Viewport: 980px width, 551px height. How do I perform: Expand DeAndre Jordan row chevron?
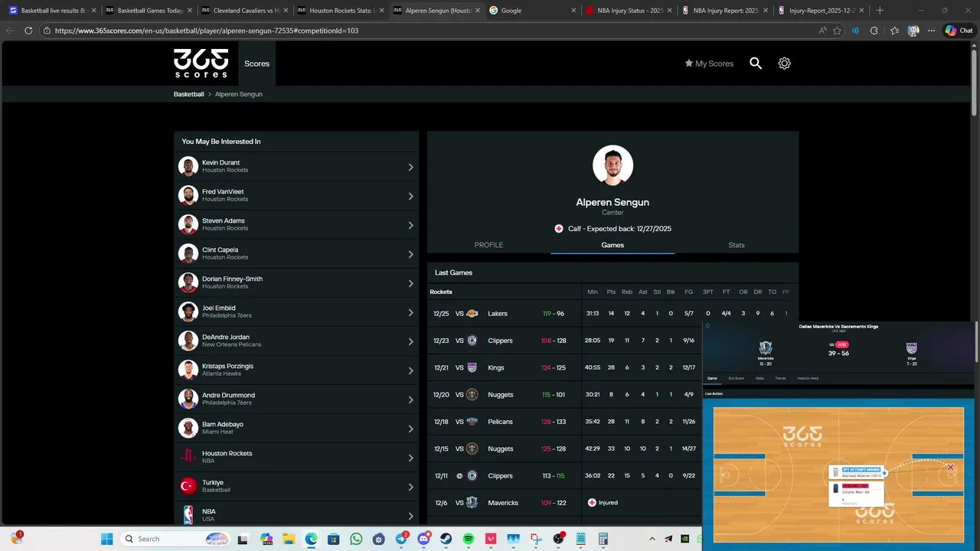click(410, 341)
